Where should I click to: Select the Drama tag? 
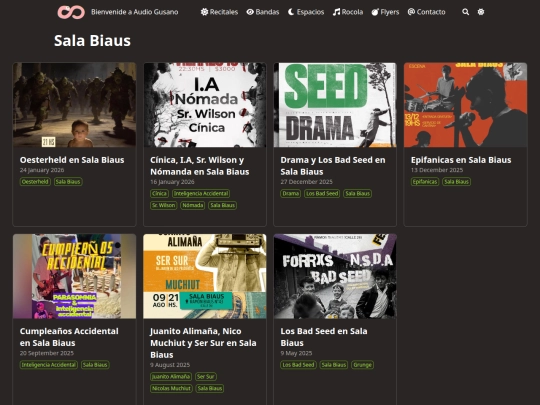point(291,193)
